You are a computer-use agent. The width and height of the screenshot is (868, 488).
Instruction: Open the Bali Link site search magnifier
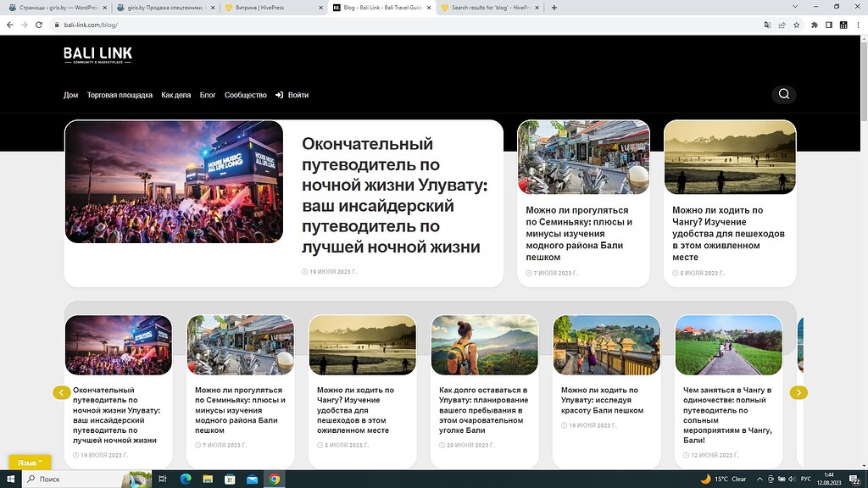coord(783,94)
